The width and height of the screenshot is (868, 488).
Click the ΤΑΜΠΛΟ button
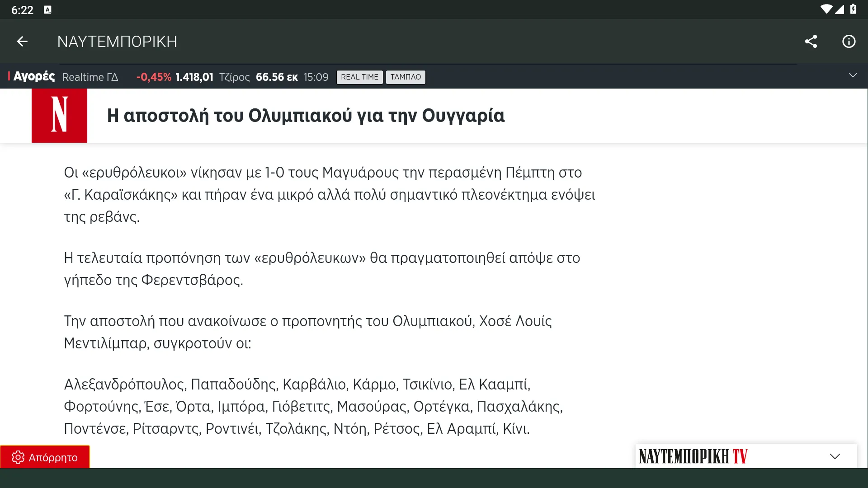coord(406,77)
